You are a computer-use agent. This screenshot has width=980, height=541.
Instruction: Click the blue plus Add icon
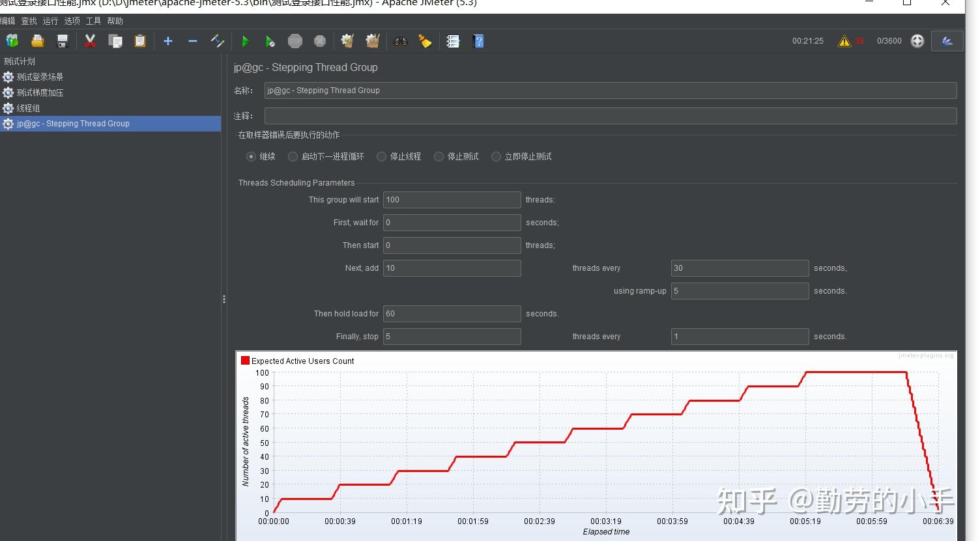[x=168, y=42]
